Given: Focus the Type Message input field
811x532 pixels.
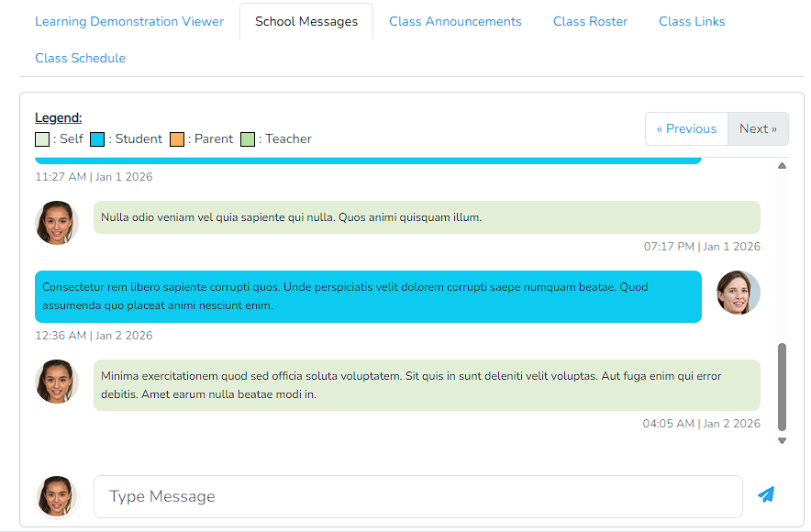Looking at the screenshot, I should click(417, 496).
